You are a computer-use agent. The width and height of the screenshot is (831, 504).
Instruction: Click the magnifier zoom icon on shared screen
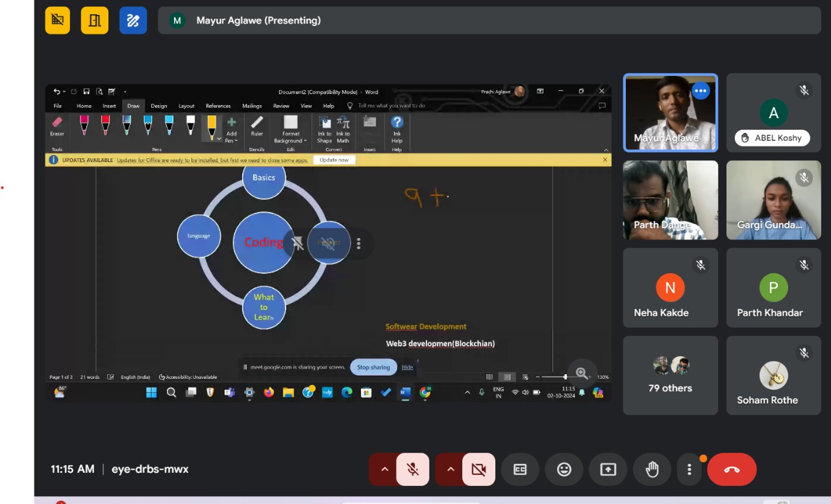582,373
